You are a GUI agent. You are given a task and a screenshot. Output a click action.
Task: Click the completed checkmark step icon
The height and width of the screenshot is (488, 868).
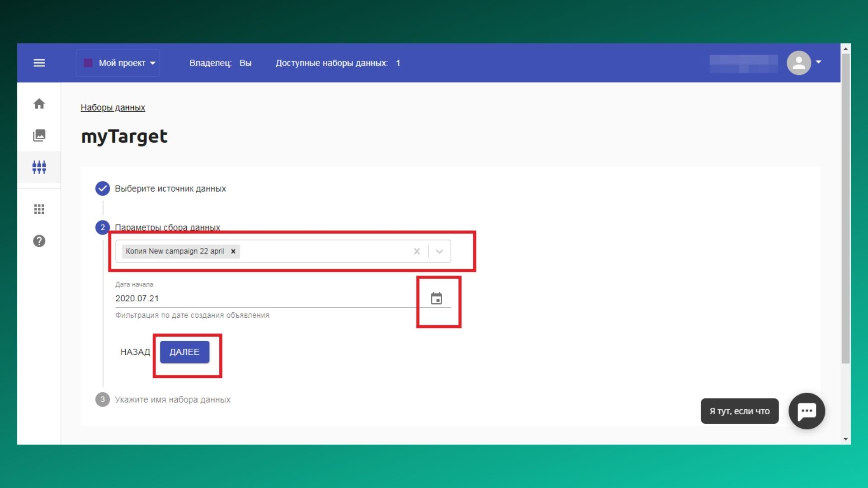103,188
